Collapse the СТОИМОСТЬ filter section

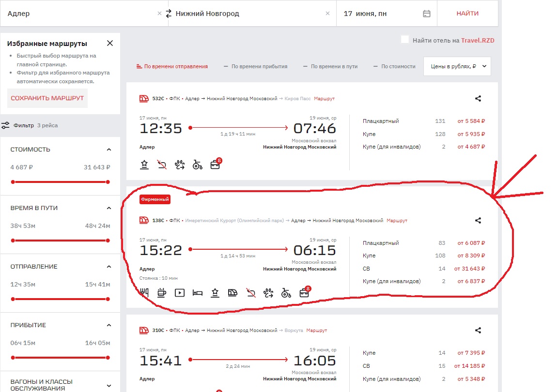pyautogui.click(x=109, y=150)
